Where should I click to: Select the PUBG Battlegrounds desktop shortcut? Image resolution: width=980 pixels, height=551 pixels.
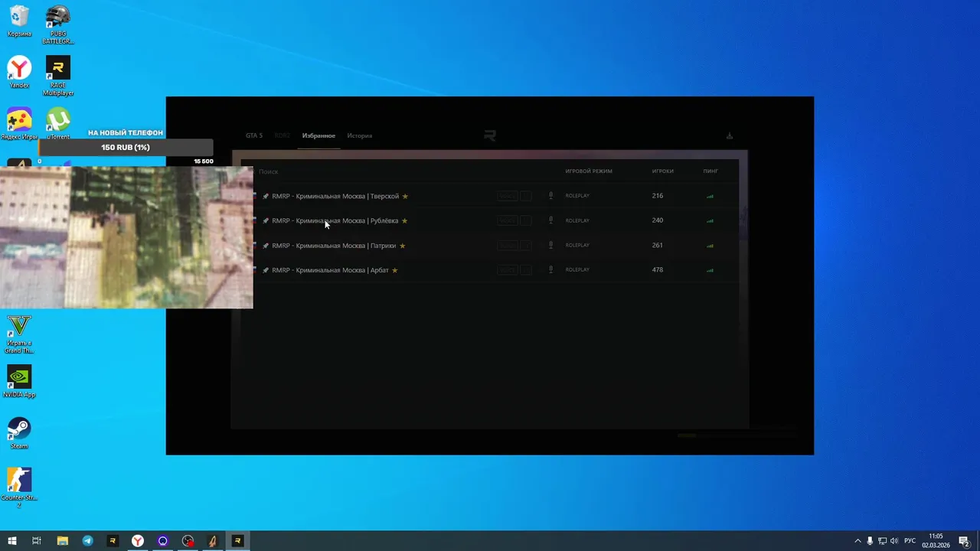[58, 24]
